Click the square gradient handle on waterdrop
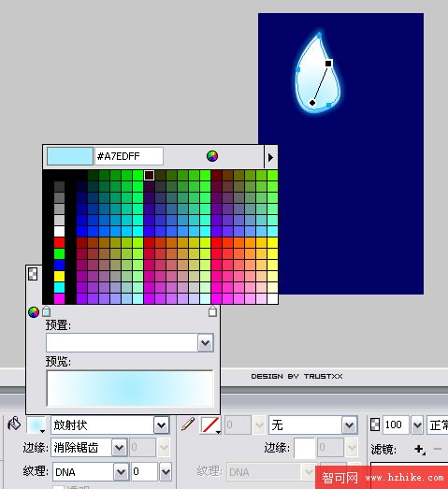The width and height of the screenshot is (448, 489). pos(328,64)
